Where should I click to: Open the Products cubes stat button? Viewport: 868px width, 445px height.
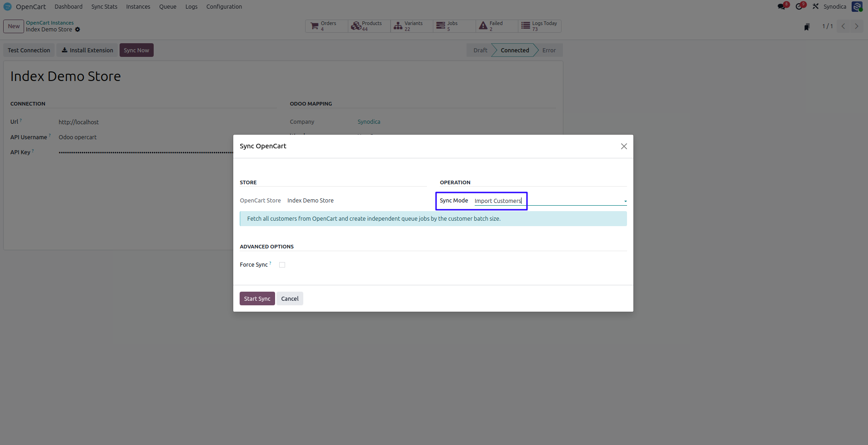tap(369, 26)
